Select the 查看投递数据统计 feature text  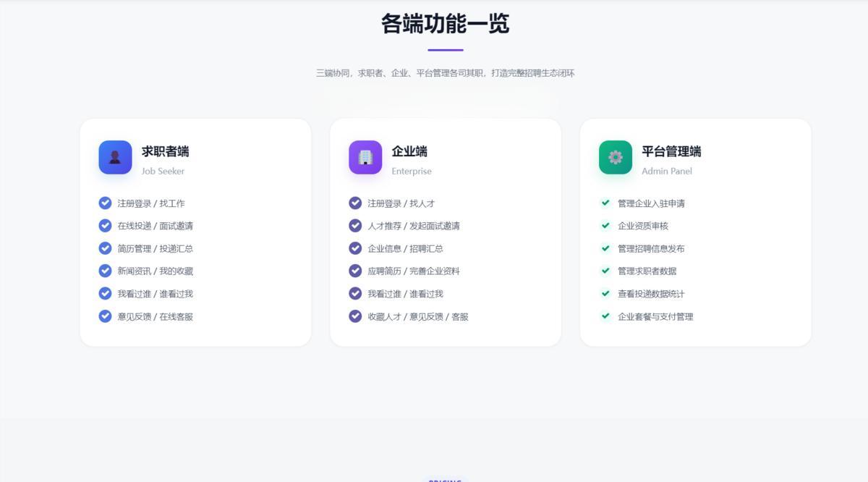tap(650, 294)
